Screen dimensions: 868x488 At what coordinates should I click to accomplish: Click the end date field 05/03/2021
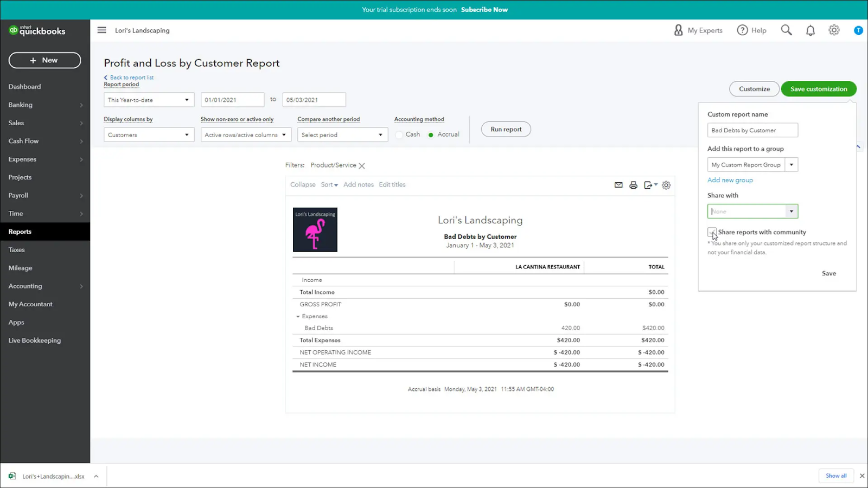click(314, 100)
